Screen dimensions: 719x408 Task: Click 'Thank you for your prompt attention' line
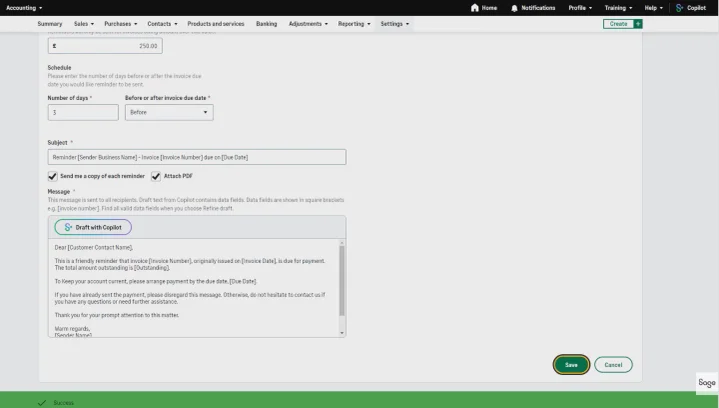point(117,315)
